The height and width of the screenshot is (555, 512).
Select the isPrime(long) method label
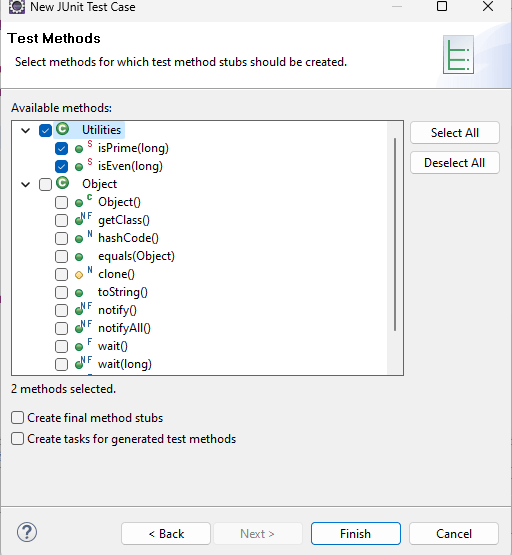pyautogui.click(x=133, y=148)
